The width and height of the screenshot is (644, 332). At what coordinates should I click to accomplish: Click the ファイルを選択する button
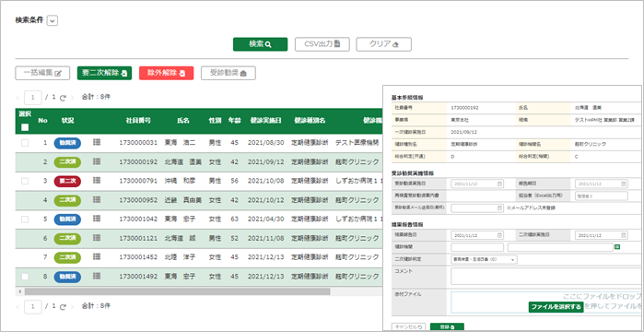pyautogui.click(x=556, y=307)
